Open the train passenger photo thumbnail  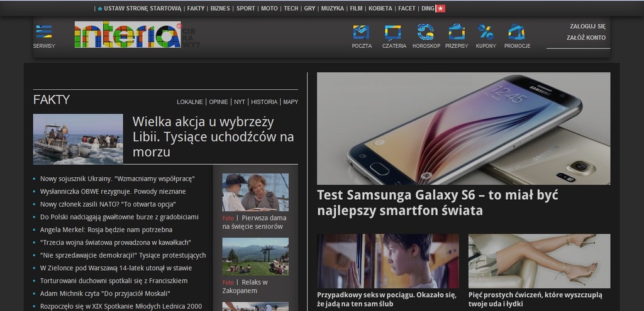click(x=387, y=261)
